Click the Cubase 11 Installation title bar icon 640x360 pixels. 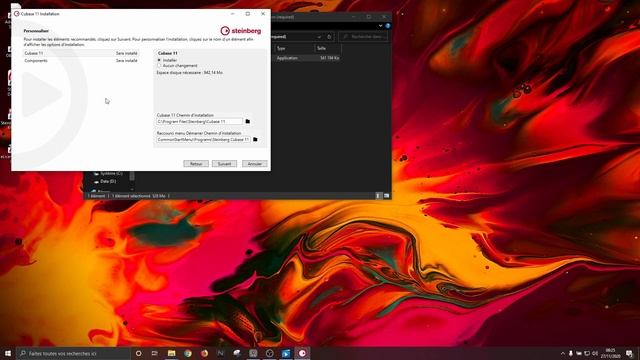[x=17, y=13]
